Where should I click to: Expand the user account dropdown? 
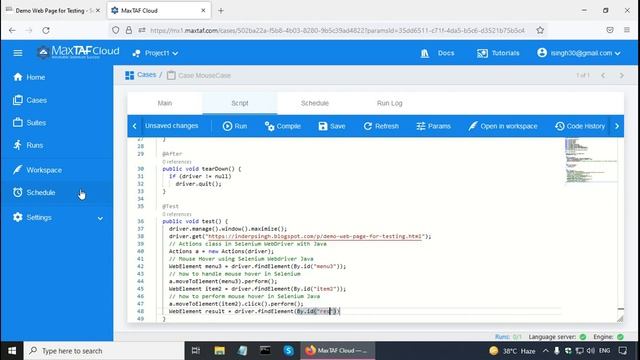click(x=579, y=53)
